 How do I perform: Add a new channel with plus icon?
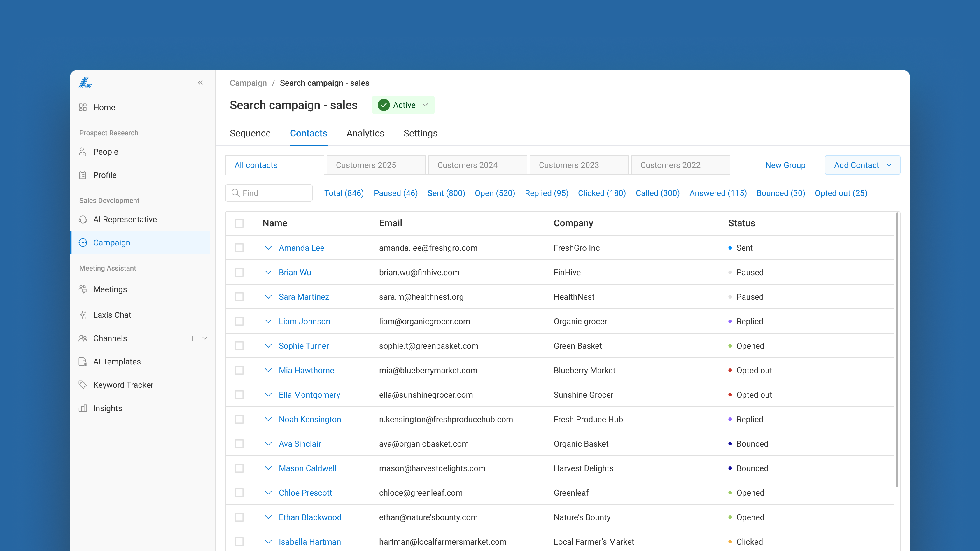coord(192,338)
